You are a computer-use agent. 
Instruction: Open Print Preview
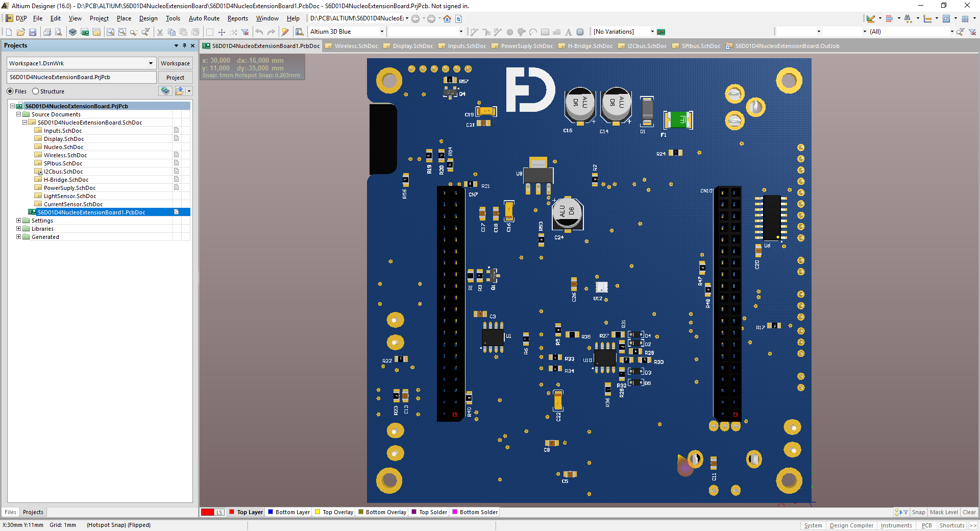(x=59, y=32)
